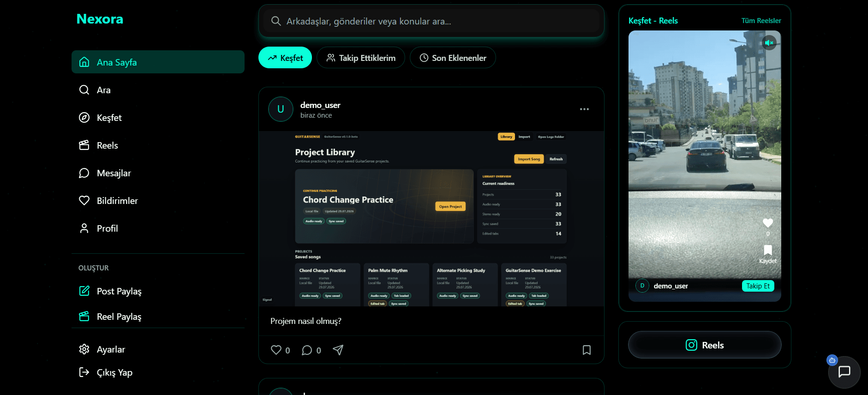868x395 pixels.
Task: Click Reel Paylaş to share a reel
Action: click(x=158, y=317)
